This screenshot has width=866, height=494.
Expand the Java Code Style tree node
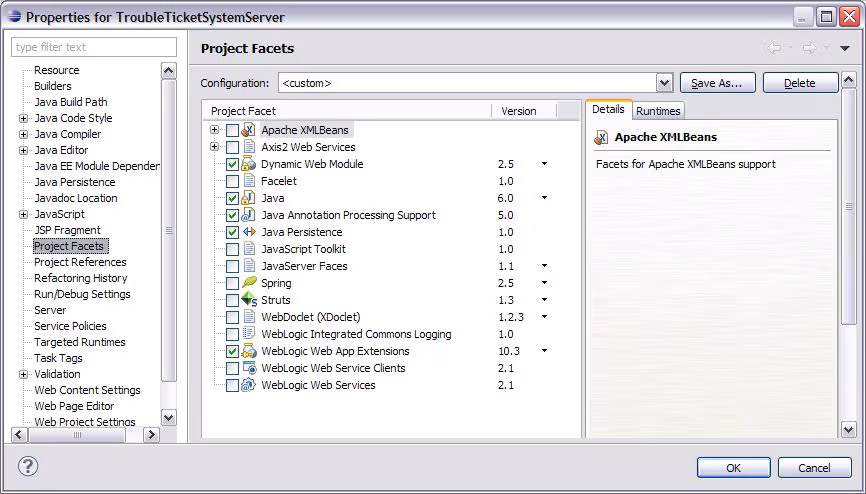(x=23, y=118)
